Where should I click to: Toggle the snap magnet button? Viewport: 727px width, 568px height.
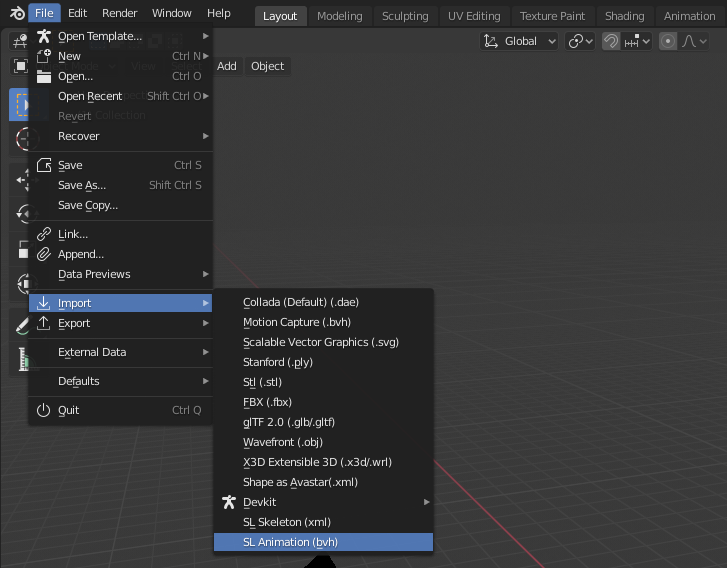tap(611, 41)
